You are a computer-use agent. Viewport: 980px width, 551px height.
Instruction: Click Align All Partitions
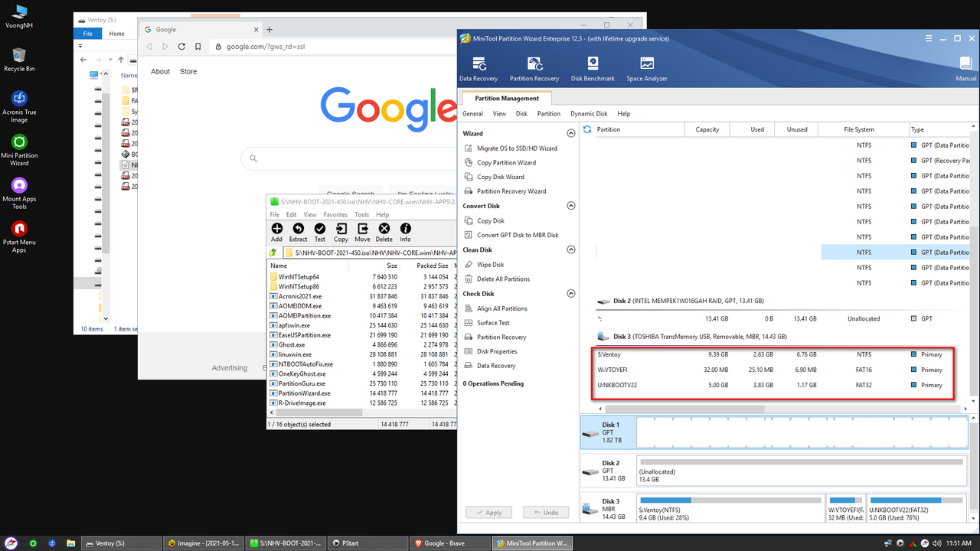pos(501,308)
